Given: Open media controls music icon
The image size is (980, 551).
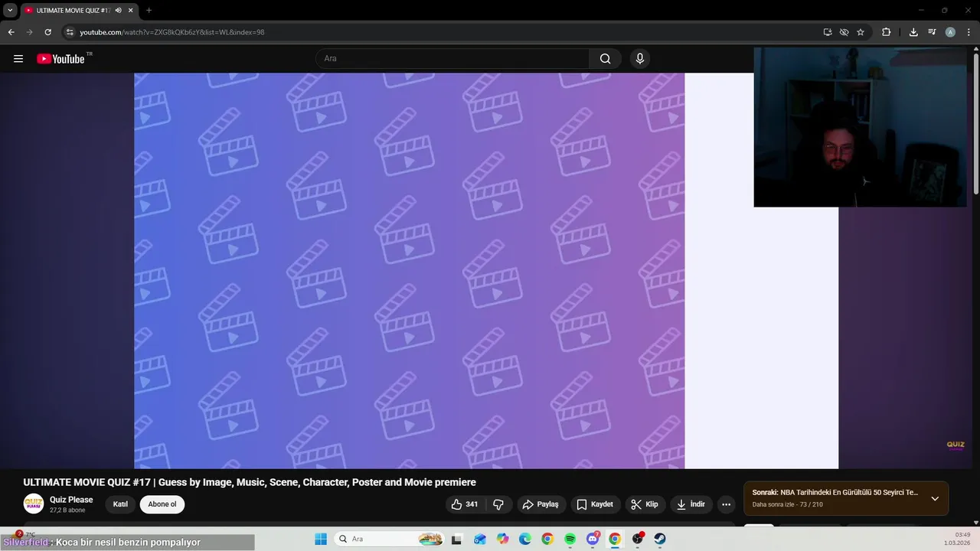Looking at the screenshot, I should coord(932,32).
